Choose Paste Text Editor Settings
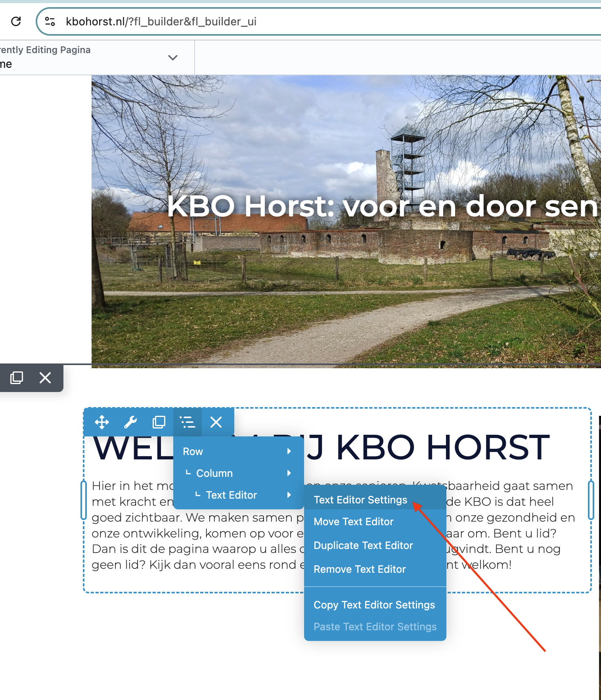 (x=375, y=627)
